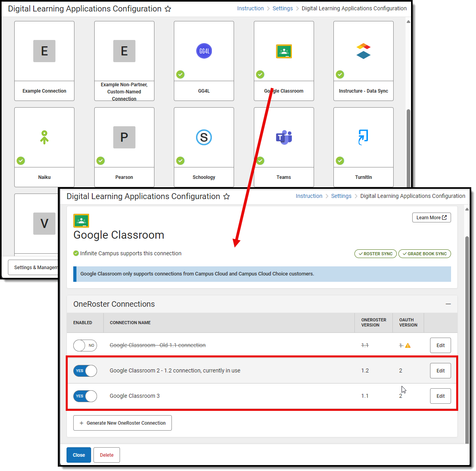This screenshot has height=471, width=476.
Task: Click the Roster Sync badge
Action: (x=375, y=254)
